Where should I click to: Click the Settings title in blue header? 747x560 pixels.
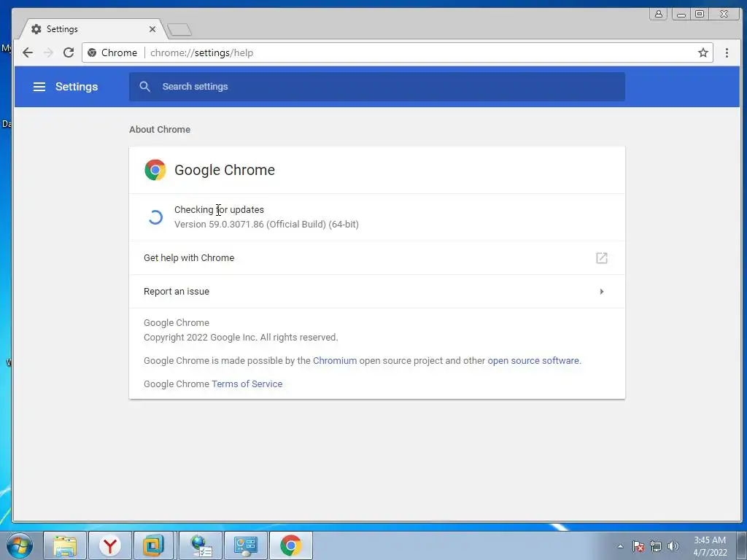coord(76,87)
